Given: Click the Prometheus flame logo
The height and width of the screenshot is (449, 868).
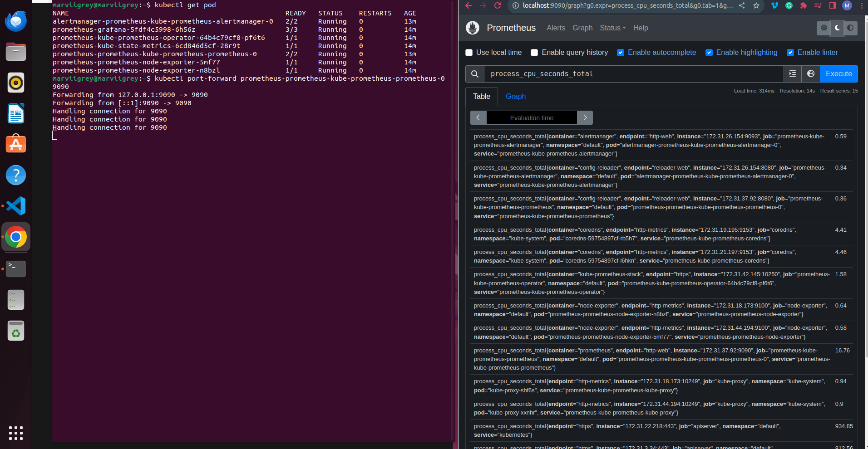Looking at the screenshot, I should 472,28.
